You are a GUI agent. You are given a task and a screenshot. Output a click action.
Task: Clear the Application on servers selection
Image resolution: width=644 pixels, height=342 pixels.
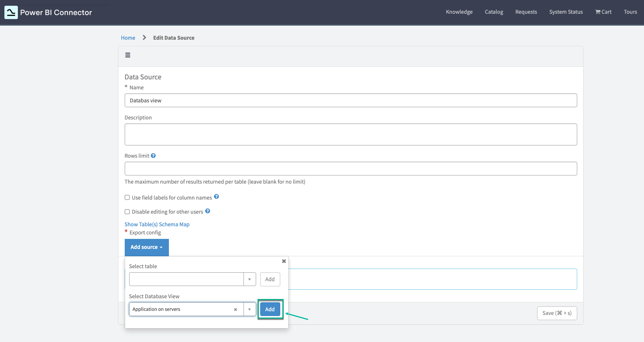236,309
